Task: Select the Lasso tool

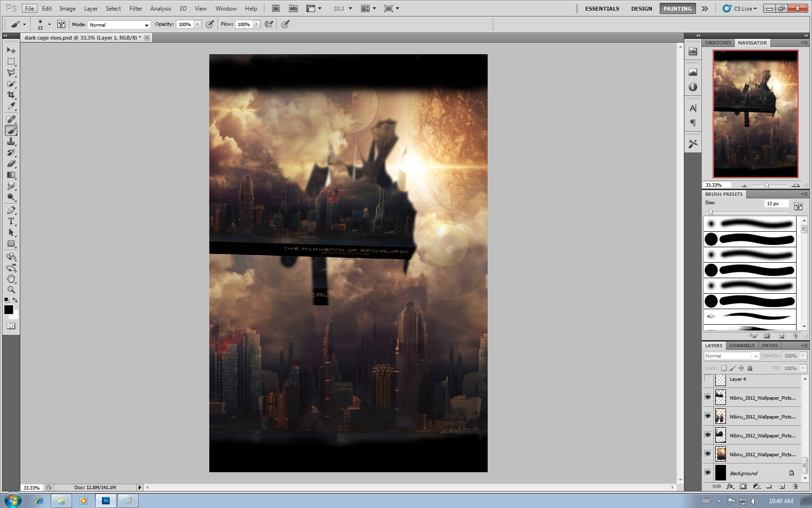Action: [11, 72]
